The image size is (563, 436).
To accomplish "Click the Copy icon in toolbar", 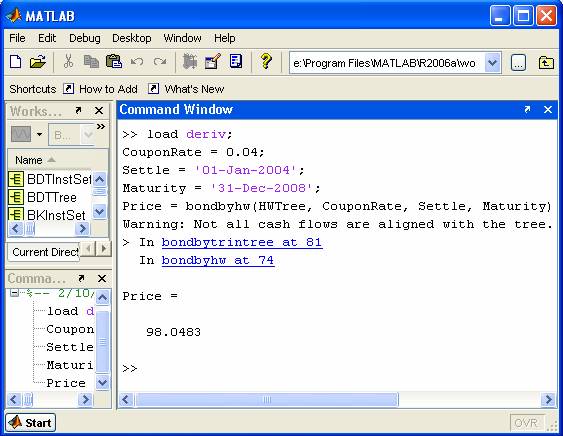I will [91, 62].
